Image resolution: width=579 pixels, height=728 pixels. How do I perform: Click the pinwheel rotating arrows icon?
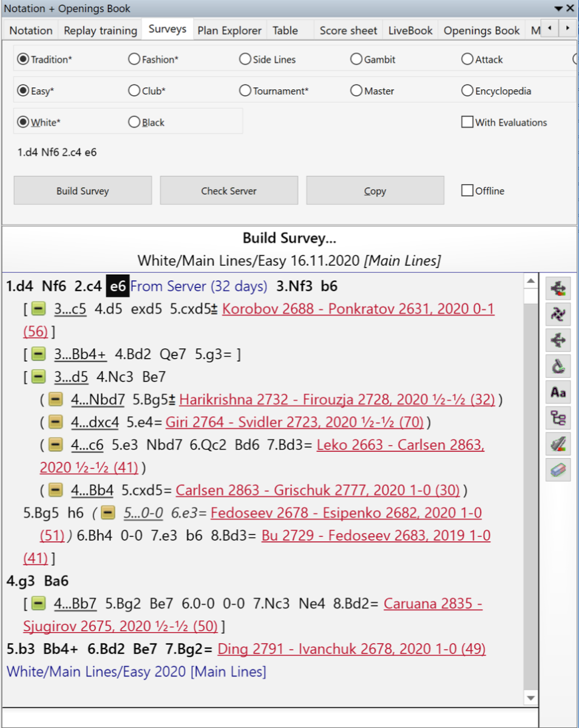click(558, 314)
